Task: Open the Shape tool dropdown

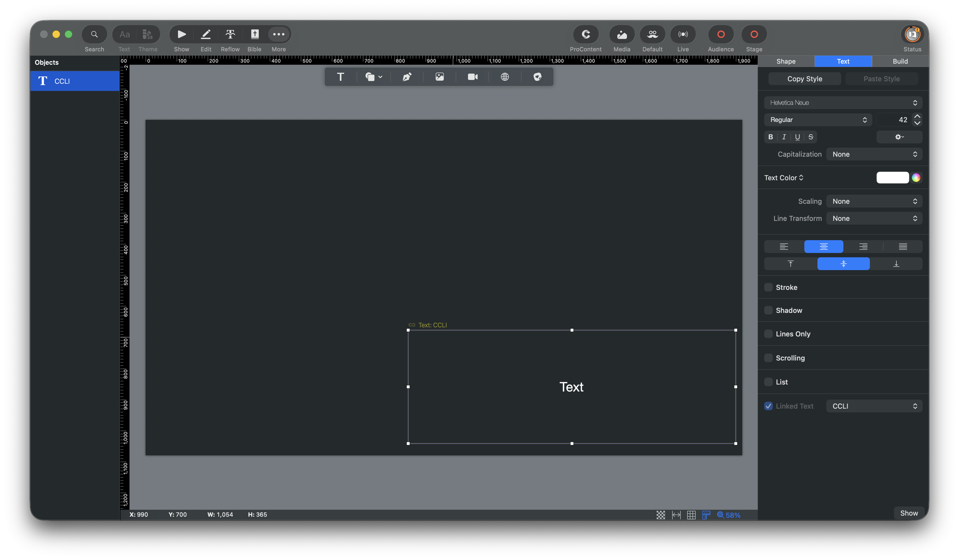Action: pos(374,77)
